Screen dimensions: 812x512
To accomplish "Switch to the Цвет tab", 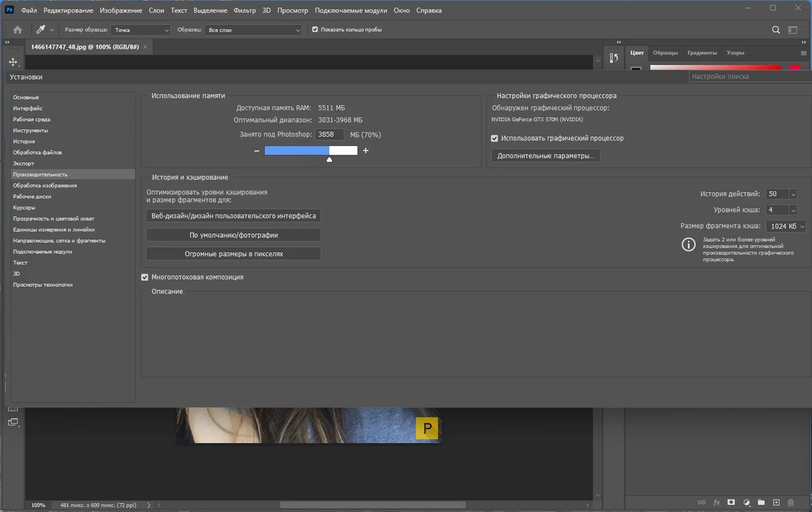I will pyautogui.click(x=637, y=53).
